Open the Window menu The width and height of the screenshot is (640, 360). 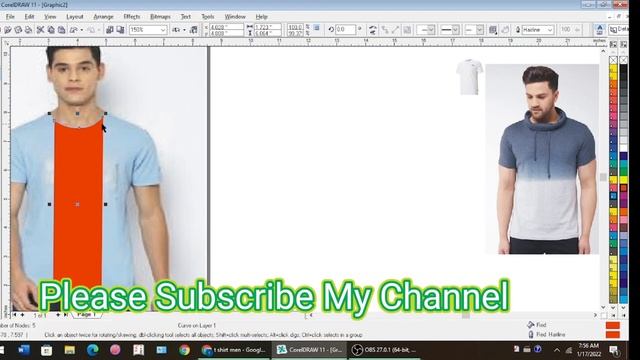point(235,17)
